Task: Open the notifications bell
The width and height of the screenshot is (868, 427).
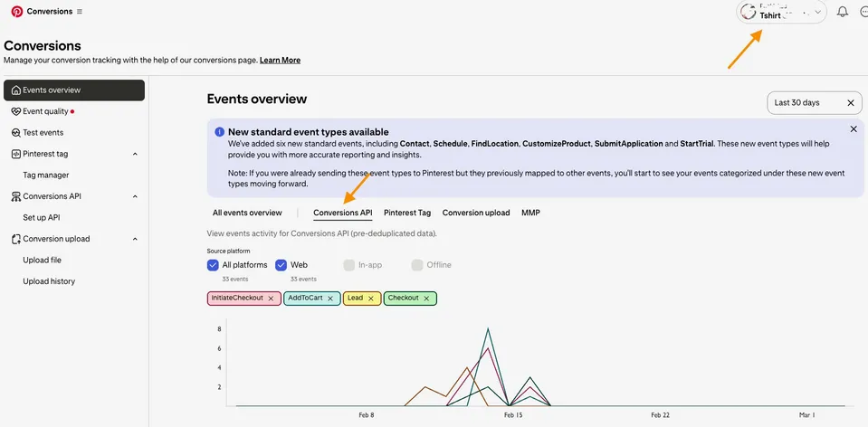Action: coord(842,12)
